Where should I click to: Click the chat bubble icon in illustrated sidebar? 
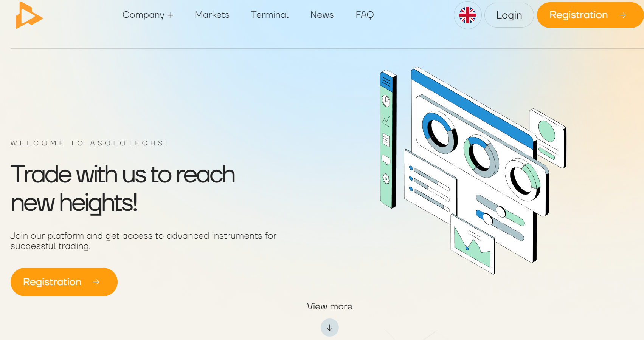[386, 159]
